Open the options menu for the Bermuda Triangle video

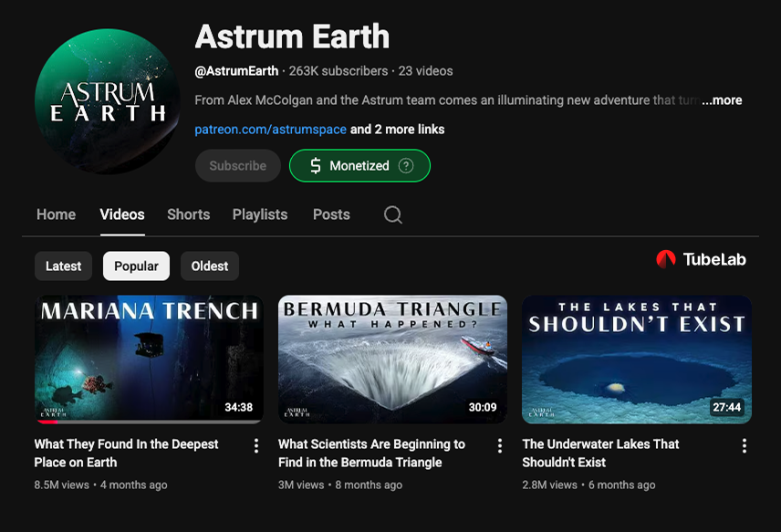(x=500, y=446)
